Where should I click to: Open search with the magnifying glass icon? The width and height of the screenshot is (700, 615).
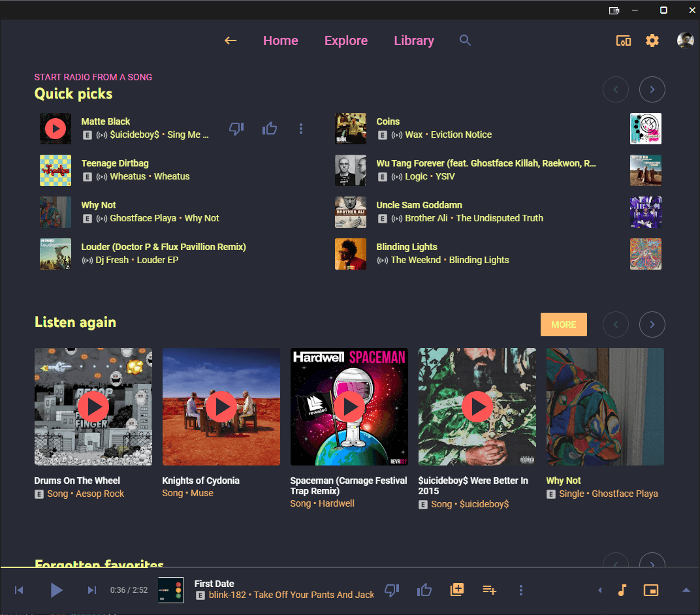[465, 40]
